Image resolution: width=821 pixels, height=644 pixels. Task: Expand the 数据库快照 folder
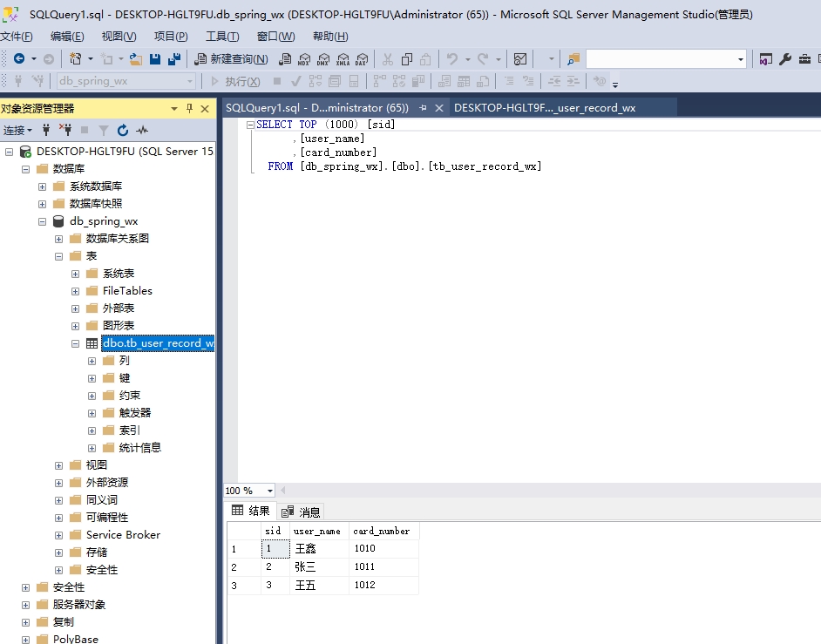click(x=43, y=204)
